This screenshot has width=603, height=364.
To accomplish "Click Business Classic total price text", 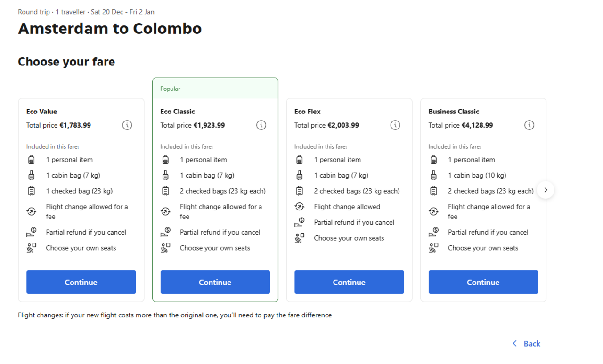I will 460,125.
